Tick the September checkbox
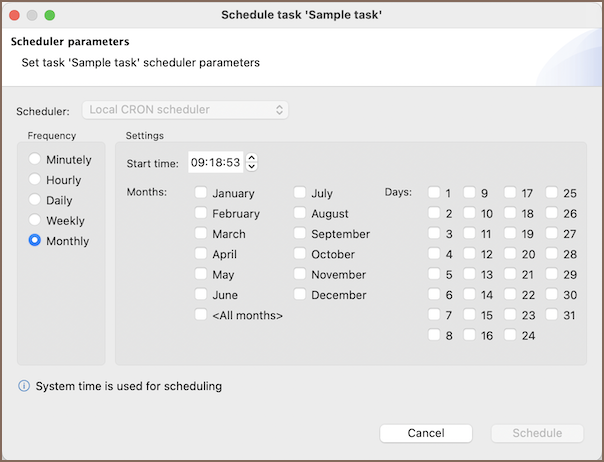The height and width of the screenshot is (462, 604). pos(301,234)
